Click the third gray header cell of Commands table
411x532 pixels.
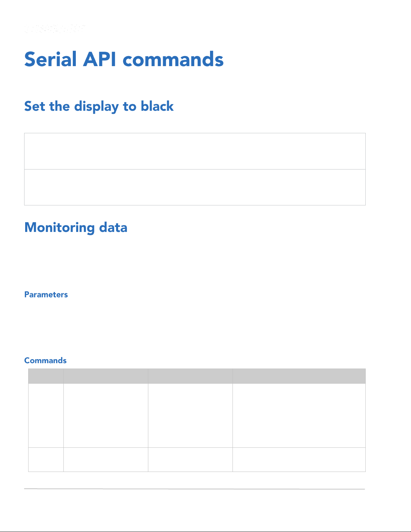pos(190,376)
